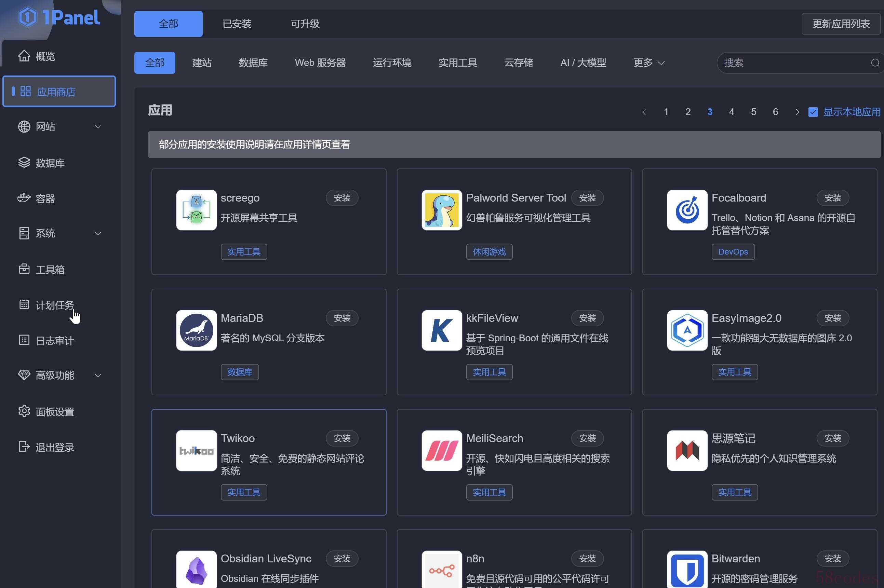Click the DevOps tag on Focalboard card
Screen dimensions: 884x588
click(733, 251)
